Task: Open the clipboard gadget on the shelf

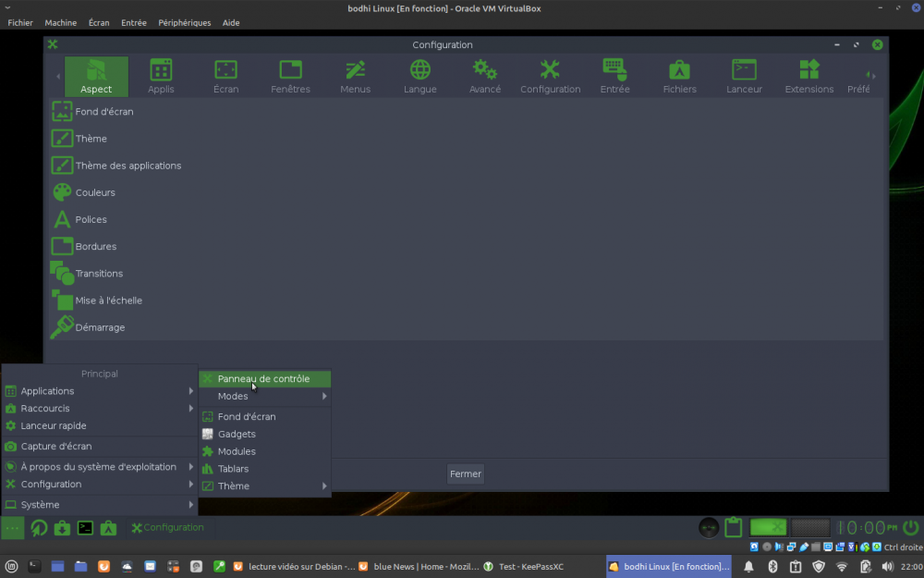Action: [x=734, y=528]
